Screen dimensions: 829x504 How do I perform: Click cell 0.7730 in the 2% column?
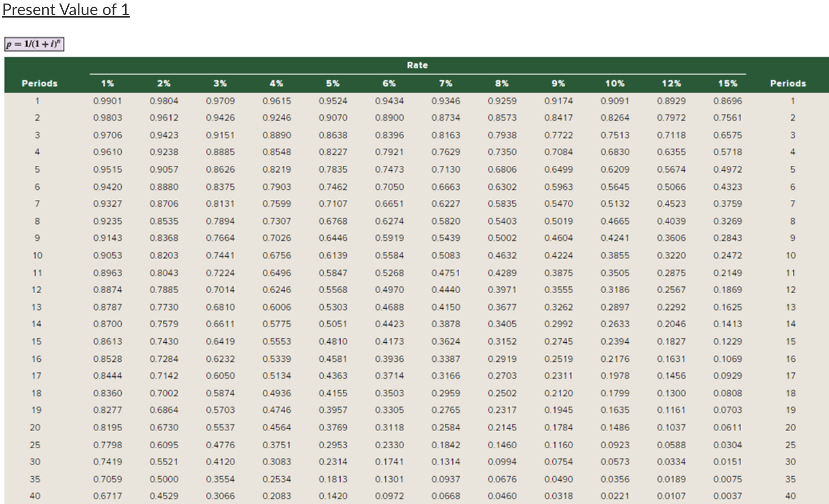[x=164, y=307]
